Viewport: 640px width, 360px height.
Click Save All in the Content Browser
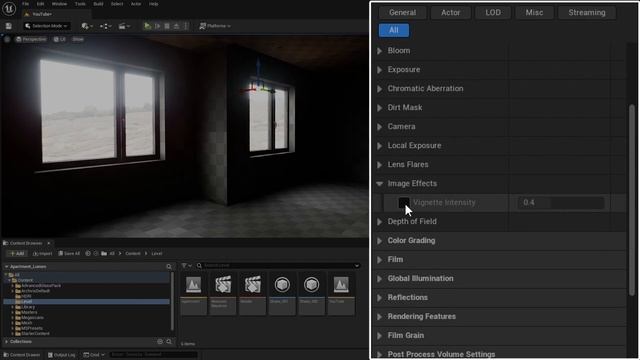pyautogui.click(x=69, y=253)
